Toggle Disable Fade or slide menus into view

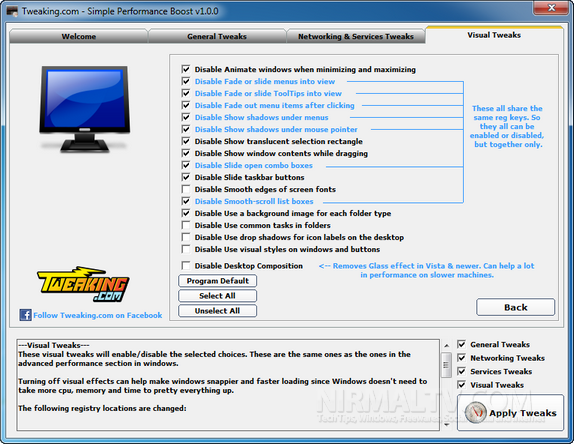(186, 81)
